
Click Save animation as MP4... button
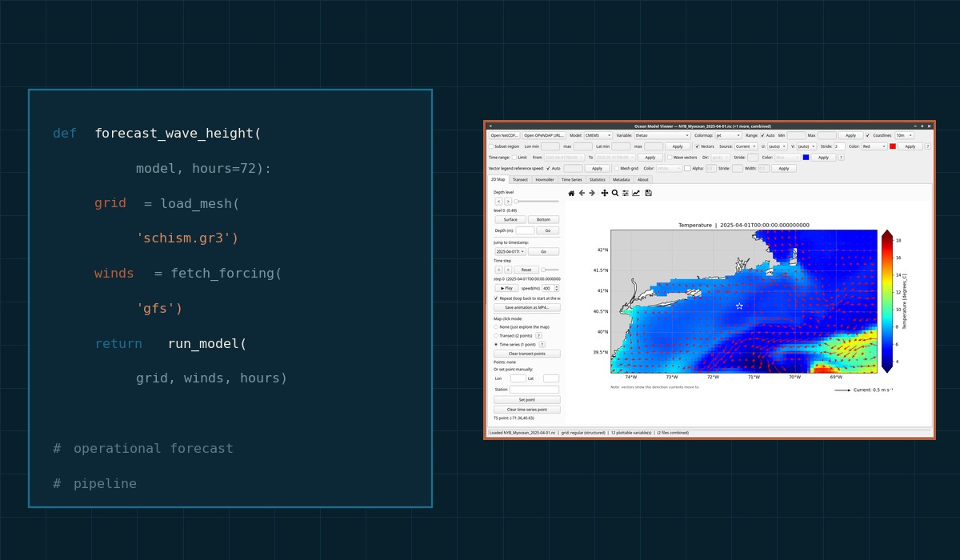tap(527, 307)
